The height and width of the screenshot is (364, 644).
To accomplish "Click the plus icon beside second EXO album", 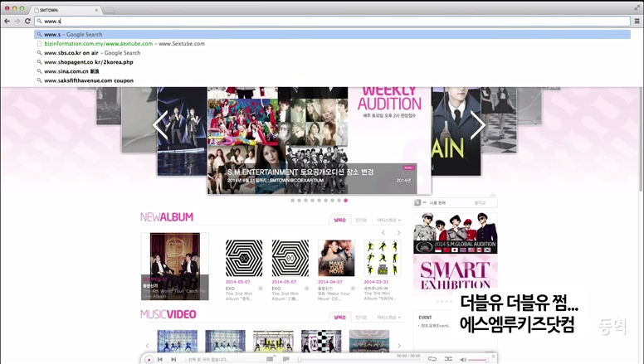I will click(306, 289).
